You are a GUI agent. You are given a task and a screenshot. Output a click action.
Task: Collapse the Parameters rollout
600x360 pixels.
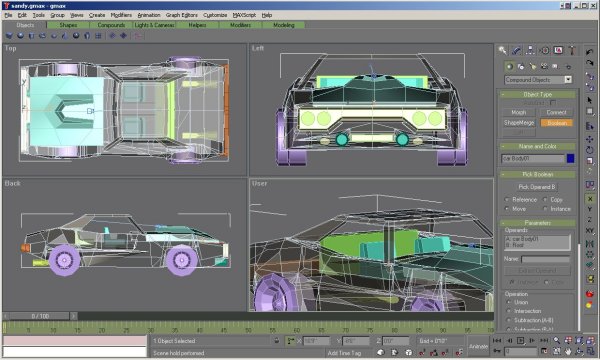[x=537, y=223]
